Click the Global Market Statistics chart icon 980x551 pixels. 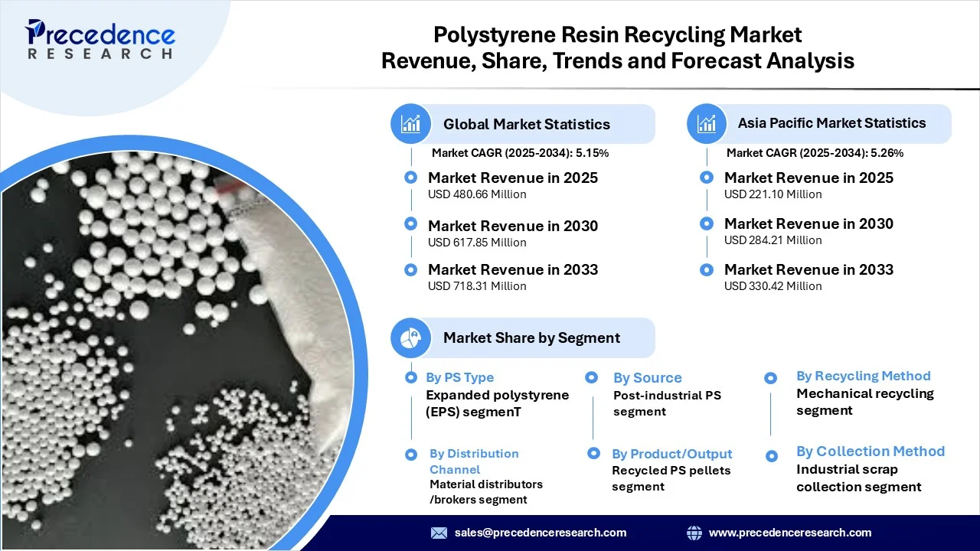(x=411, y=124)
